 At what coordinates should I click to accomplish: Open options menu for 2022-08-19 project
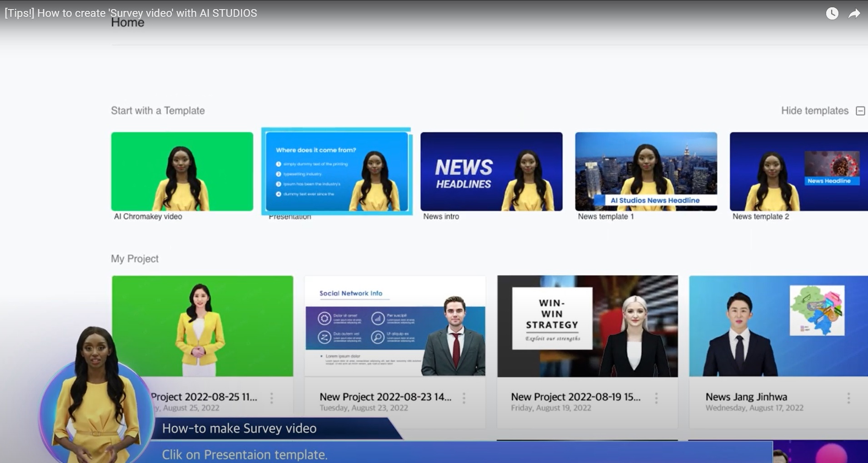coord(656,398)
